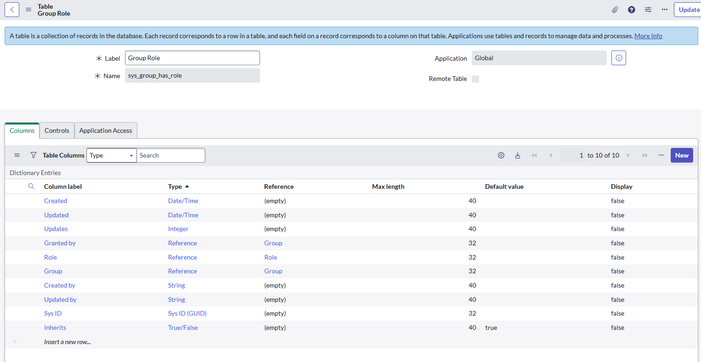Viewport: 701px width, 362px height.
Task: Open the Created column entry
Action: click(55, 201)
